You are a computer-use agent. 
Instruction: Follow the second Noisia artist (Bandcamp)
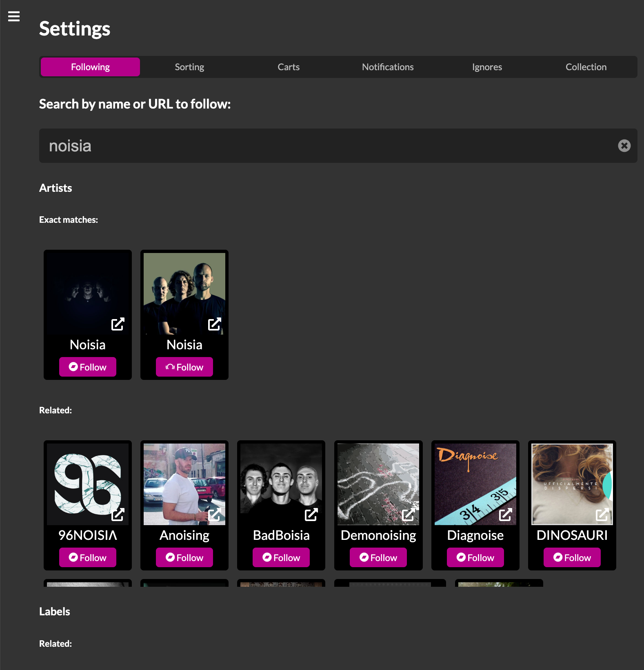184,367
